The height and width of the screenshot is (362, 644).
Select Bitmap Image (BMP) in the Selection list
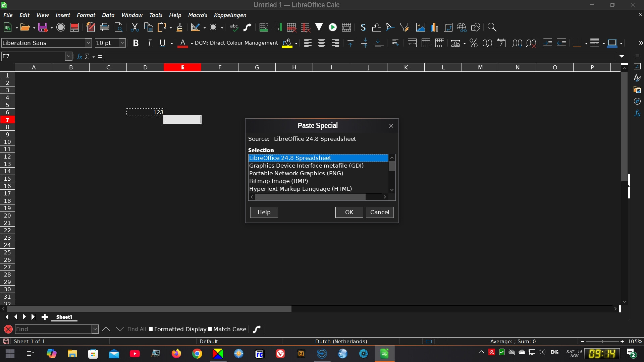[x=279, y=181]
